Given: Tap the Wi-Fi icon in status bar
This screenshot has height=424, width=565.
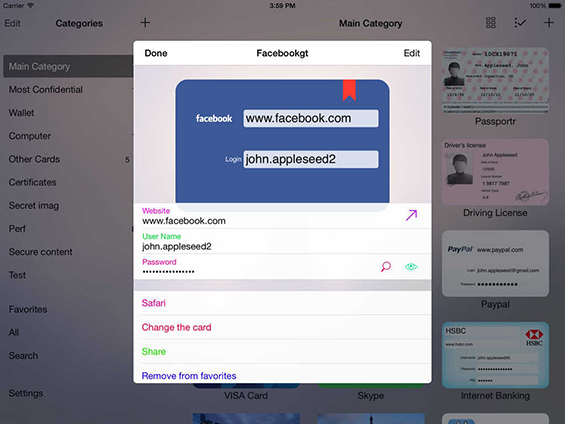Looking at the screenshot, I should [31, 6].
